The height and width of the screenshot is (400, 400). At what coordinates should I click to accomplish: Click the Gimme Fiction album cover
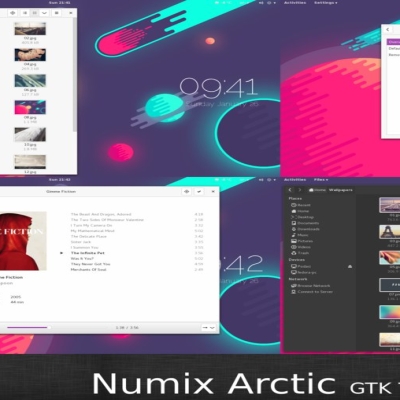(23, 241)
